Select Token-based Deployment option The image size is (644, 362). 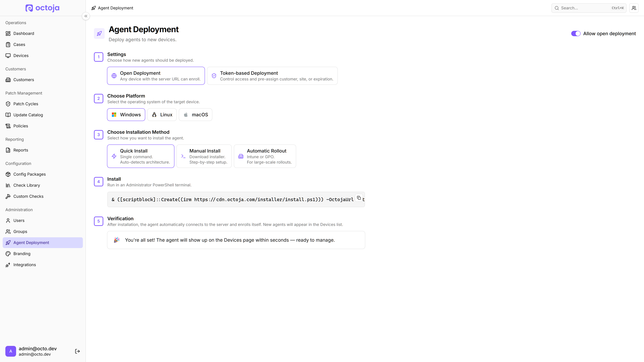click(x=272, y=76)
